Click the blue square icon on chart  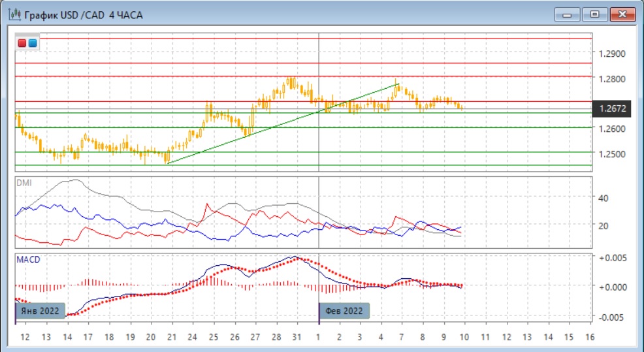point(33,43)
